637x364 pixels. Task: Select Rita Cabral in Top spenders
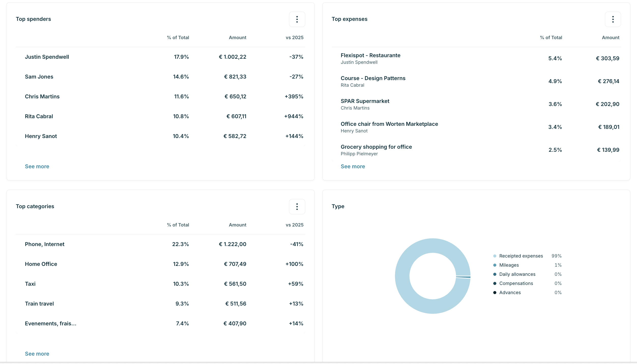160,116
